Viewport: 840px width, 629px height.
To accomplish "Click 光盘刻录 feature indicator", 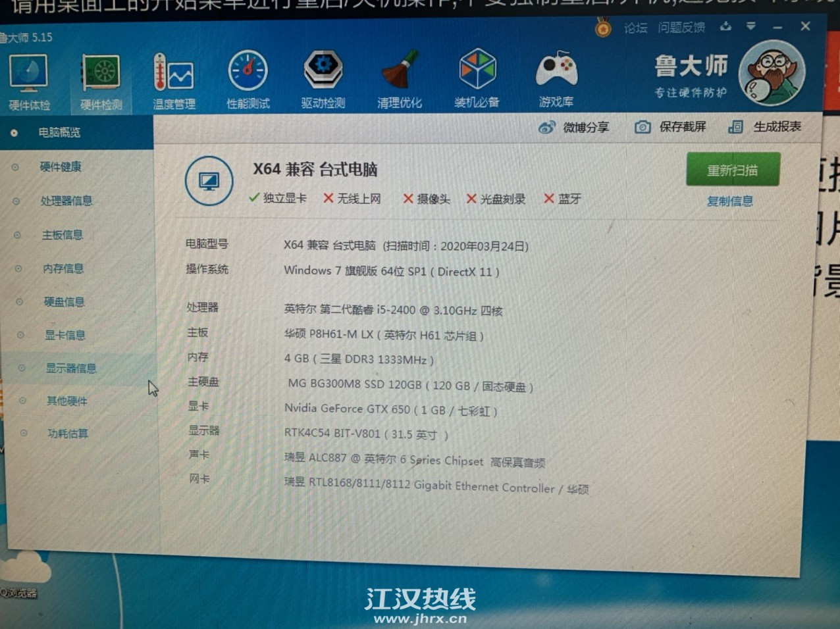I will (x=496, y=199).
